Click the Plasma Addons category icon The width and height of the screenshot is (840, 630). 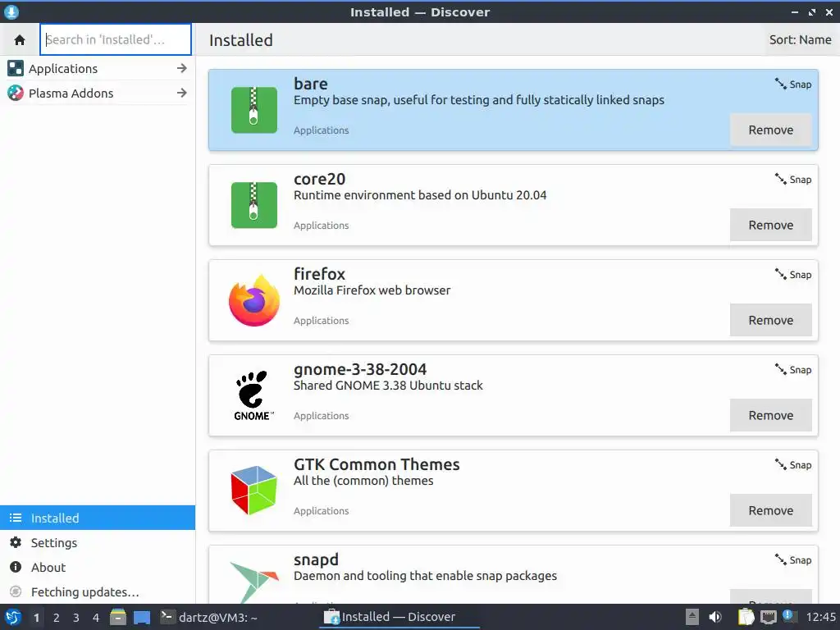(x=16, y=93)
